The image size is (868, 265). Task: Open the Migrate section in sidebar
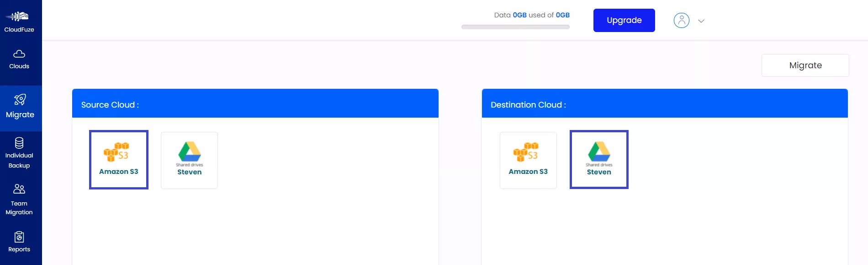pos(20,108)
